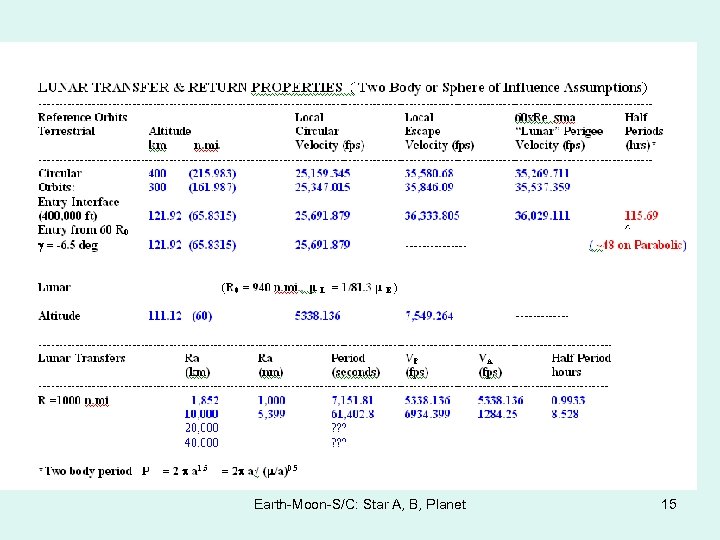Select the value '(161.987)'
The height and width of the screenshot is (540, 720).
[x=212, y=187]
